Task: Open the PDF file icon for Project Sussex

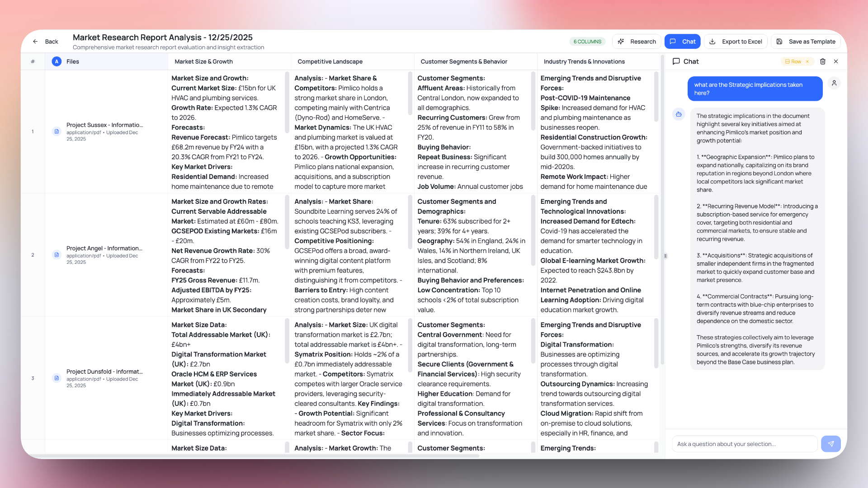Action: click(x=57, y=132)
